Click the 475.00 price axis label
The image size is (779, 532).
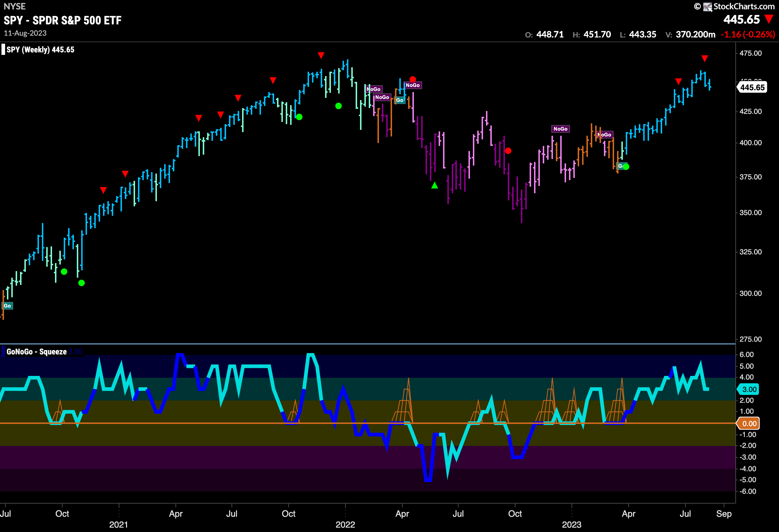click(x=751, y=53)
